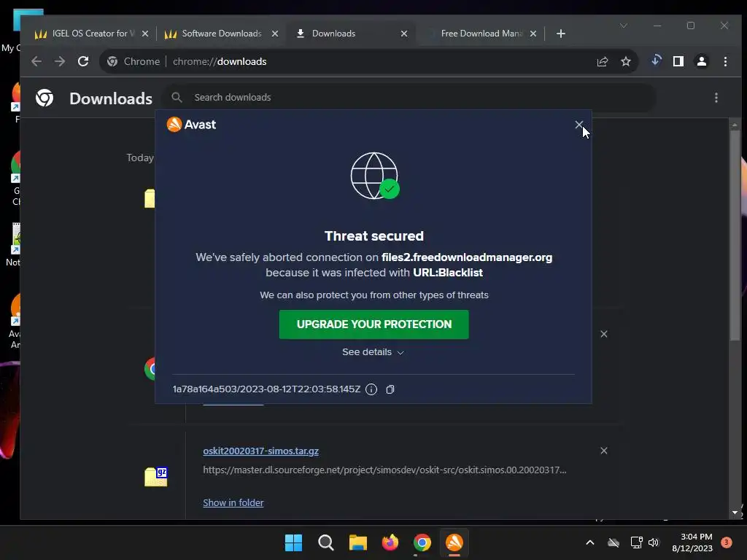Open a new browser tab
Screen dimensions: 747x560
point(561,34)
